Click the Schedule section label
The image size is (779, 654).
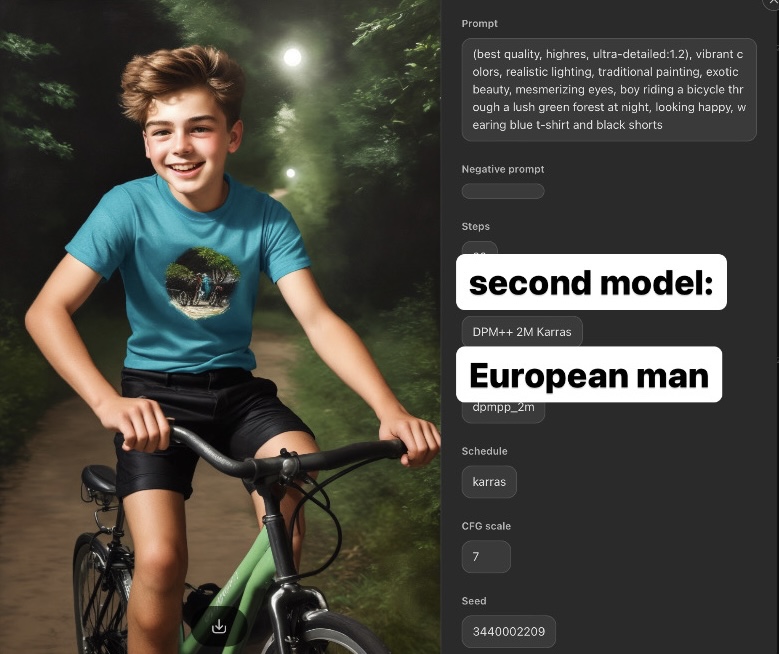click(484, 451)
